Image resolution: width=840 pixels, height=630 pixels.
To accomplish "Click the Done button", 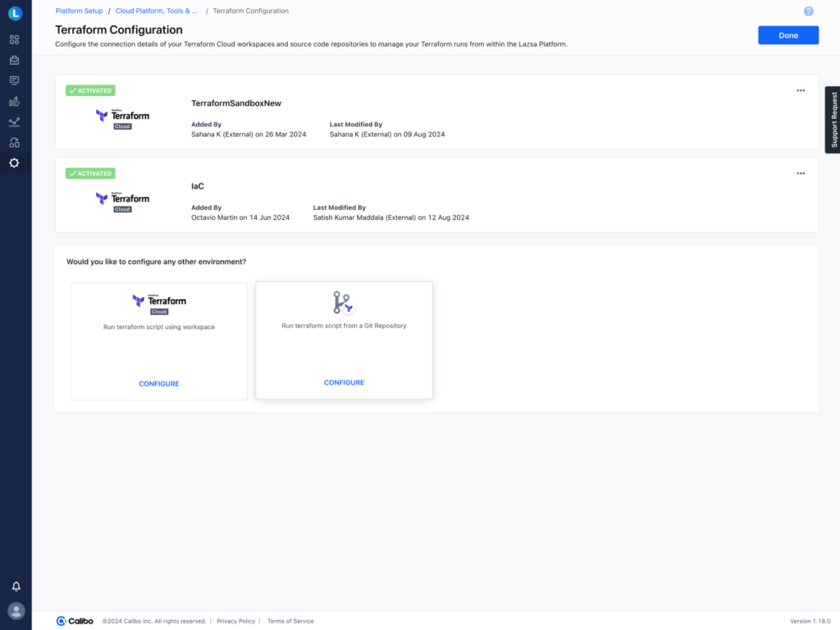I will click(x=787, y=35).
